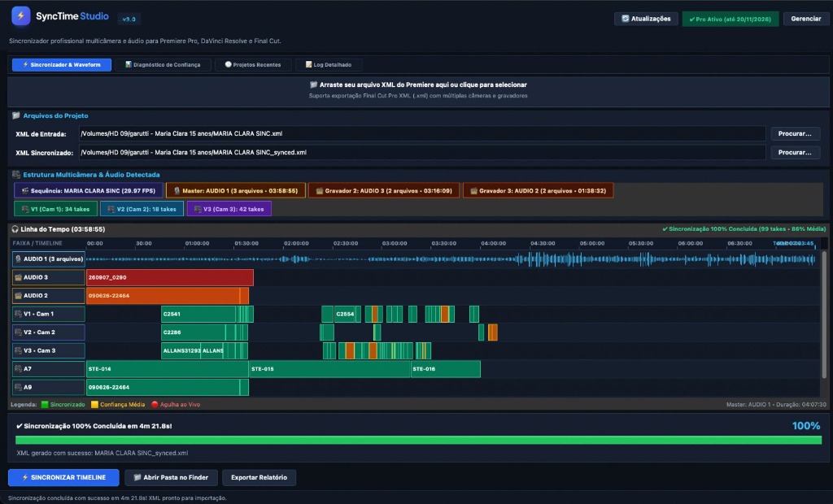The width and height of the screenshot is (833, 504).
Task: Click the timeline vertical scrollbar
Action: click(x=824, y=313)
